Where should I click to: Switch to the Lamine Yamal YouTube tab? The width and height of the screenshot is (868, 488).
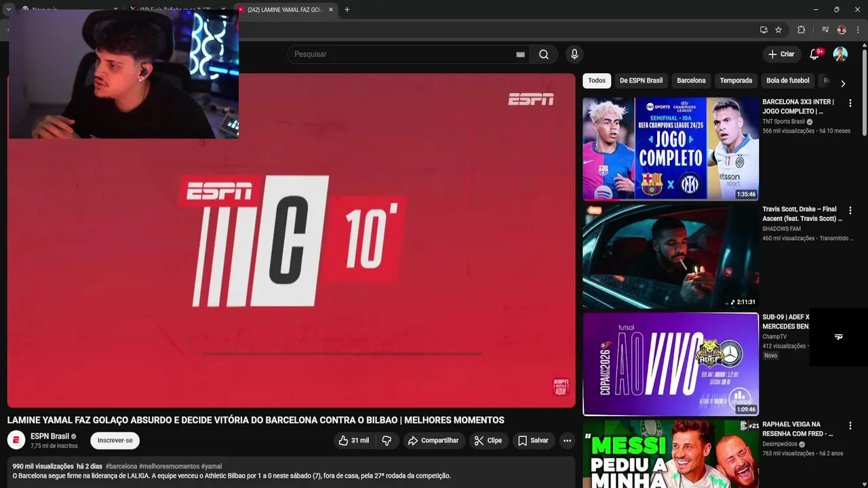click(x=285, y=9)
